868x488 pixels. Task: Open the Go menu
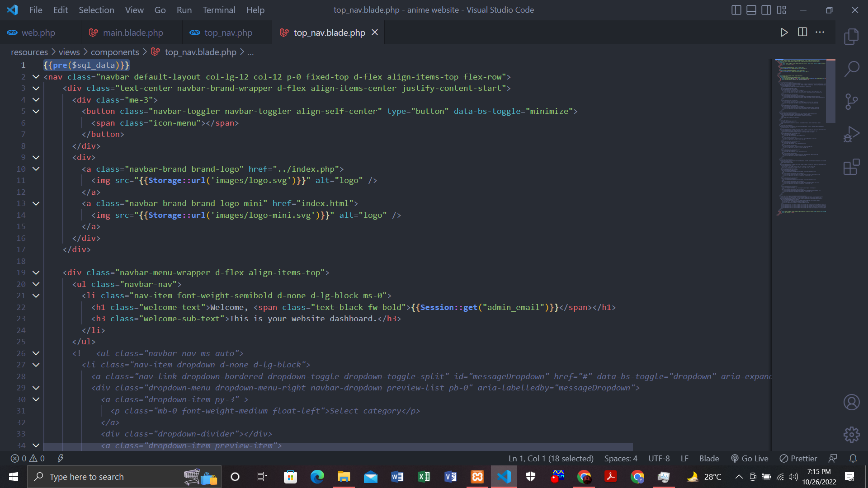pos(160,10)
